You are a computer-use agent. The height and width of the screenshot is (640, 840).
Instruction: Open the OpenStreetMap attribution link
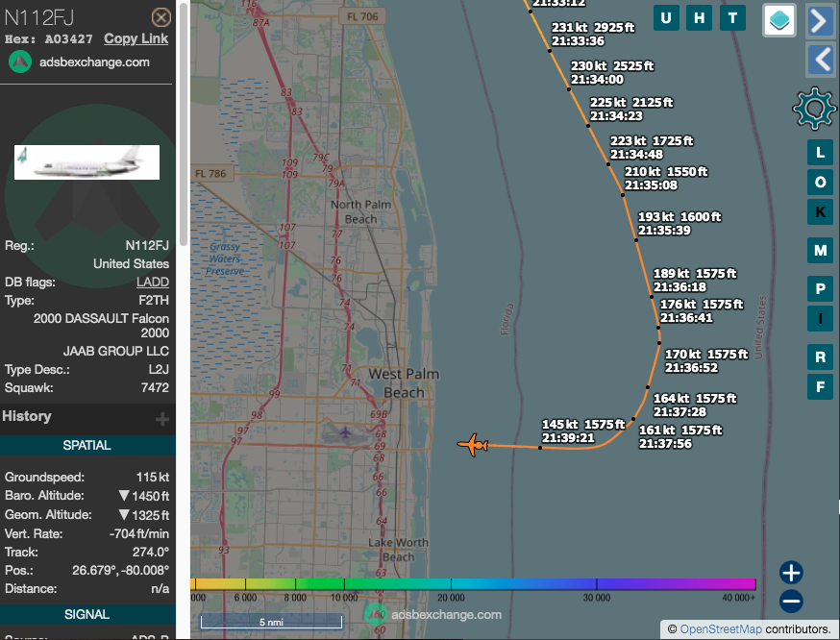721,629
